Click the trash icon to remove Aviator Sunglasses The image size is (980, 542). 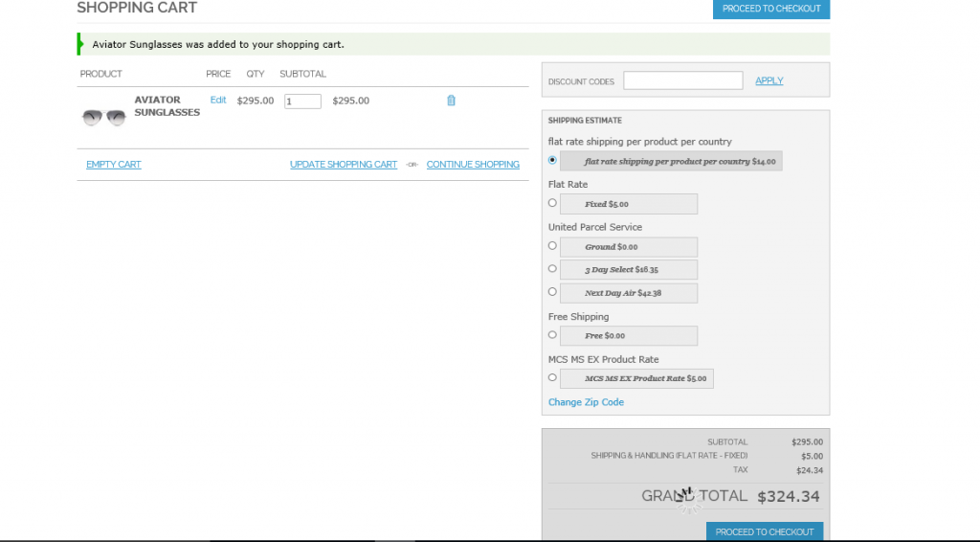coord(451,101)
